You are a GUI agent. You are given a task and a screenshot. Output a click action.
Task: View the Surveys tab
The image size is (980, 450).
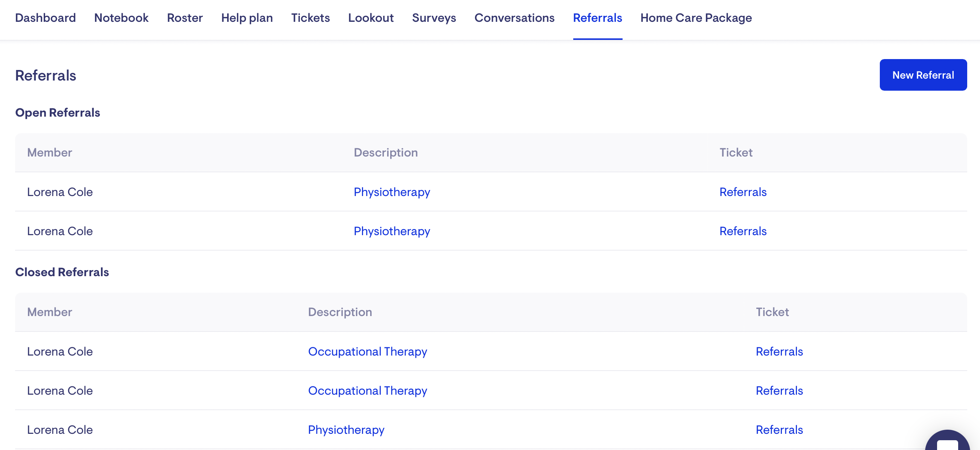(x=434, y=18)
